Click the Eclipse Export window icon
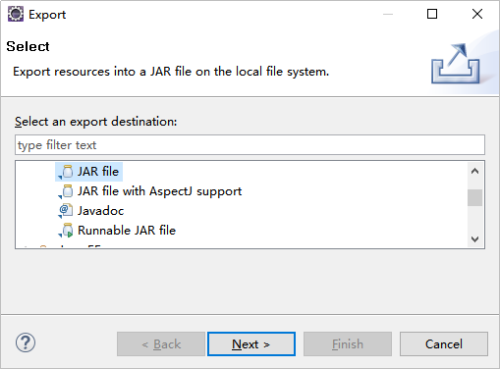 tap(16, 14)
